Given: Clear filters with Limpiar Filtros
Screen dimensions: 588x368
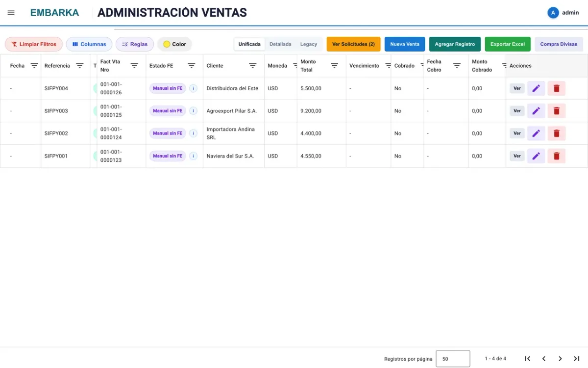Looking at the screenshot, I should [x=34, y=44].
